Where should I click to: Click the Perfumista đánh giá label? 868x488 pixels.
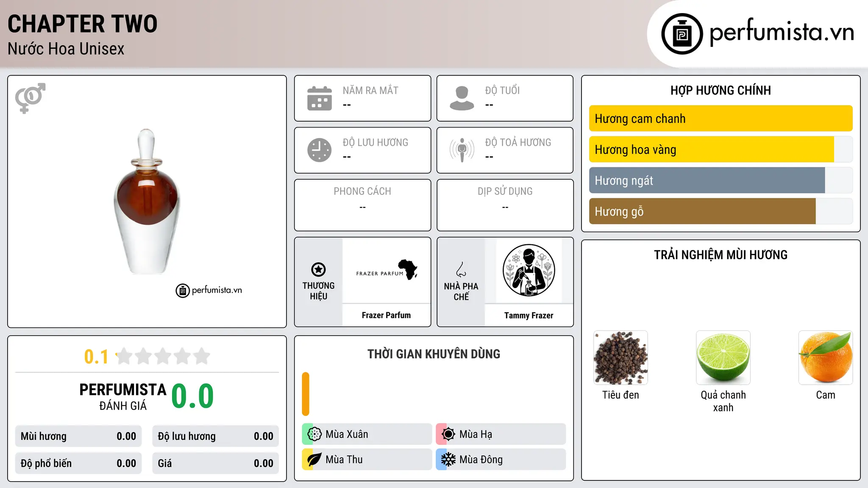123,397
